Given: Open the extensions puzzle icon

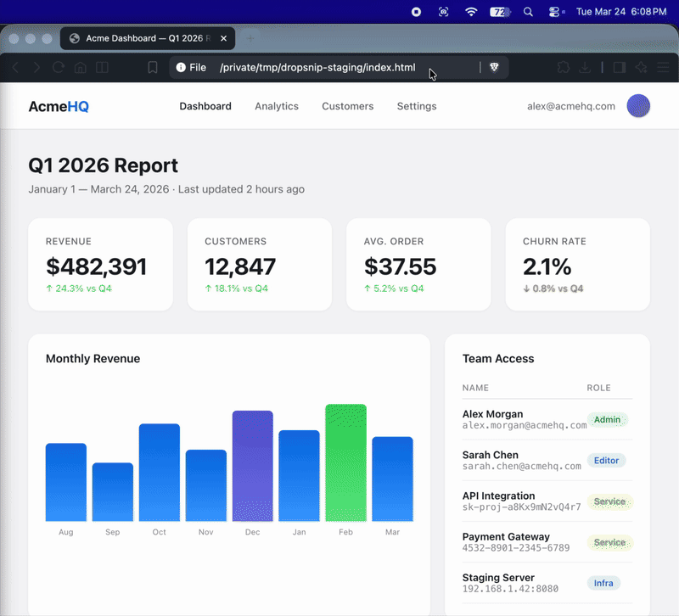Looking at the screenshot, I should (563, 68).
